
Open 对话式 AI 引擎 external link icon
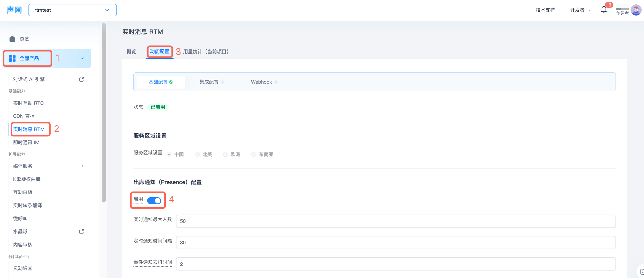(x=81, y=79)
